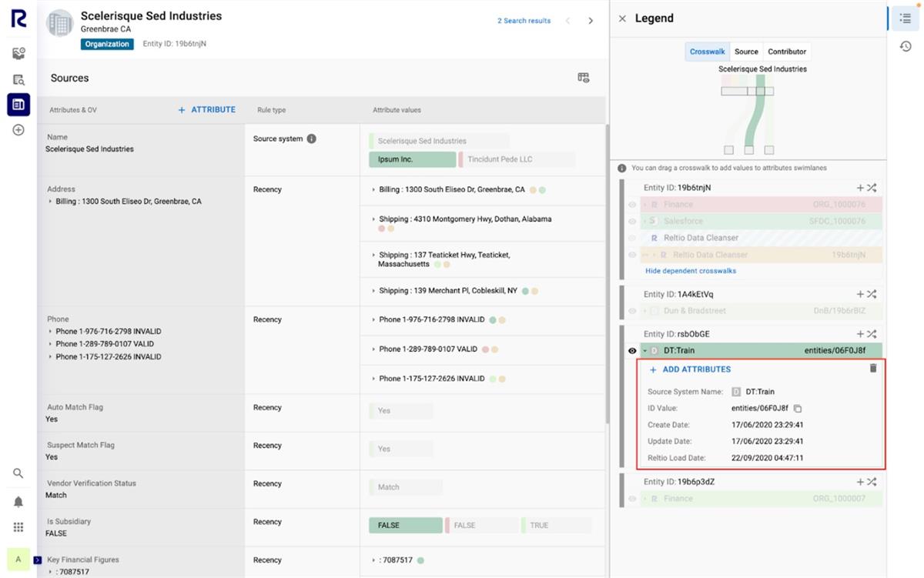
Task: Open the notifications bell icon
Action: [x=18, y=501]
